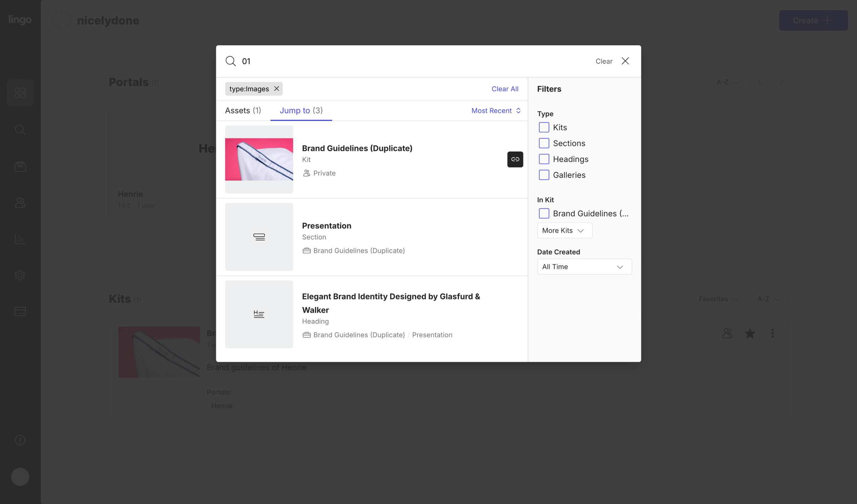Copy link for Brand Guidelines (Duplicate) kit
The image size is (857, 504).
(515, 159)
